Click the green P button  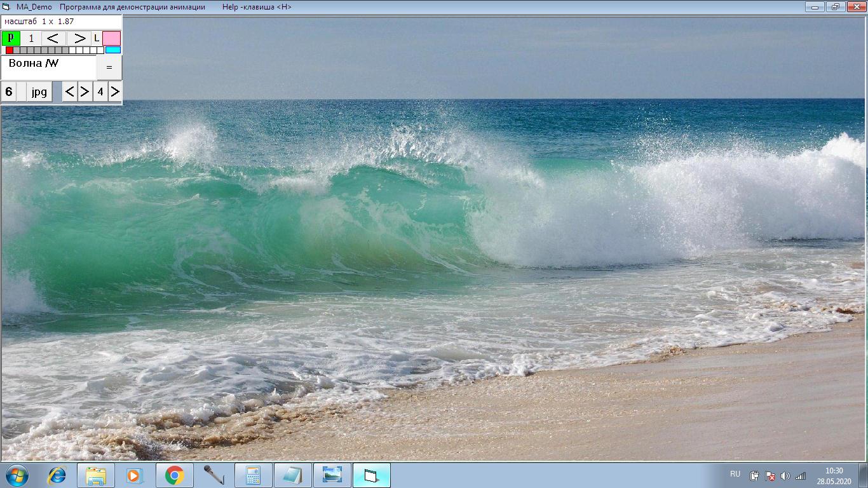coord(11,38)
